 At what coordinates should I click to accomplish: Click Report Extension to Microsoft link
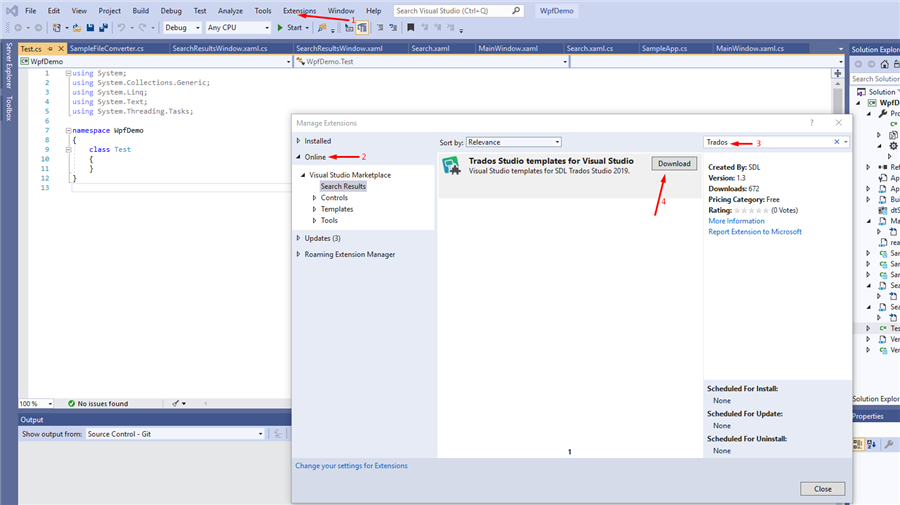[x=755, y=232]
